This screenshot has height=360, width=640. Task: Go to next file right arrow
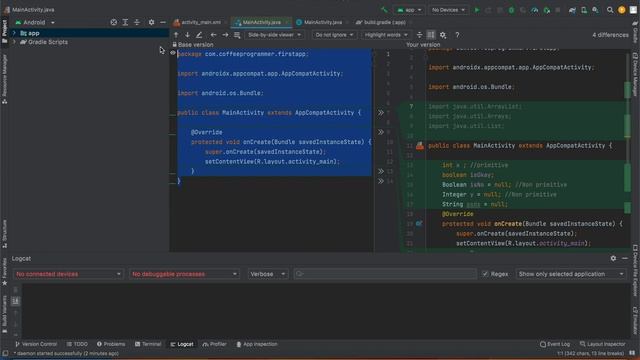coord(225,35)
